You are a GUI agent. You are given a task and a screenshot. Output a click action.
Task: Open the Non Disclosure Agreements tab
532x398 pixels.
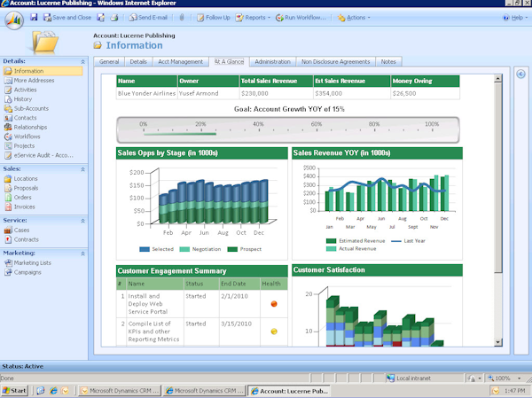click(336, 62)
